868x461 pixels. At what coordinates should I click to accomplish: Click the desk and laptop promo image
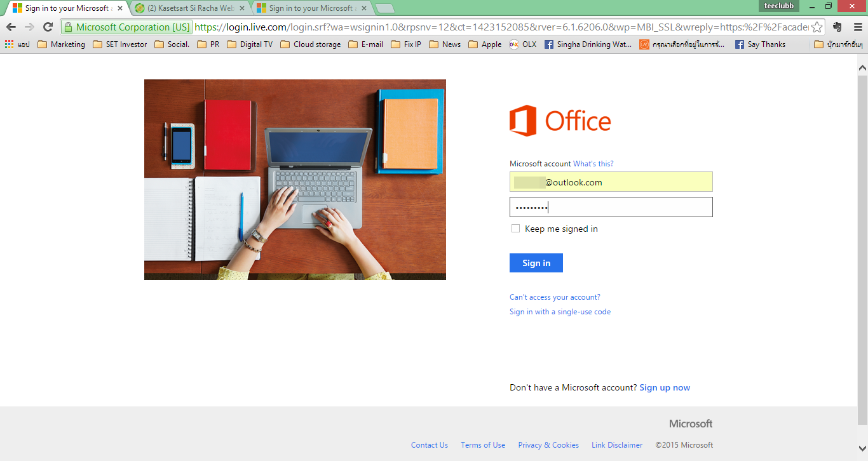click(295, 180)
